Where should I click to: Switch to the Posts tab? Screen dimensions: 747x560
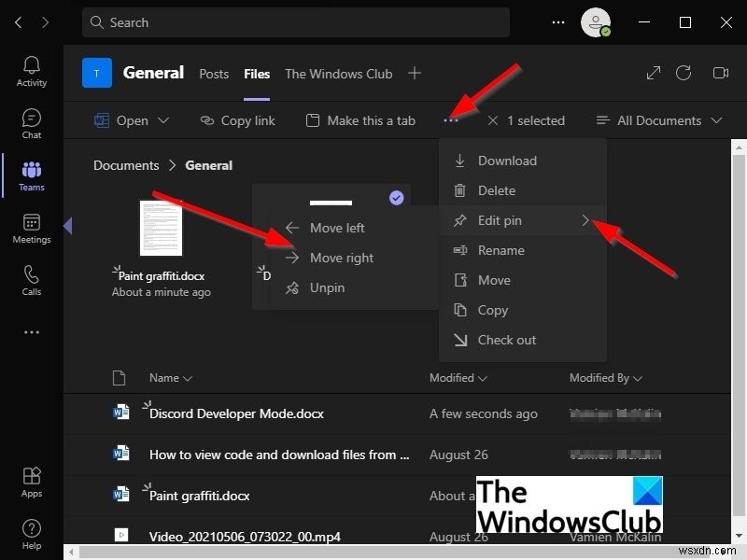(x=214, y=74)
